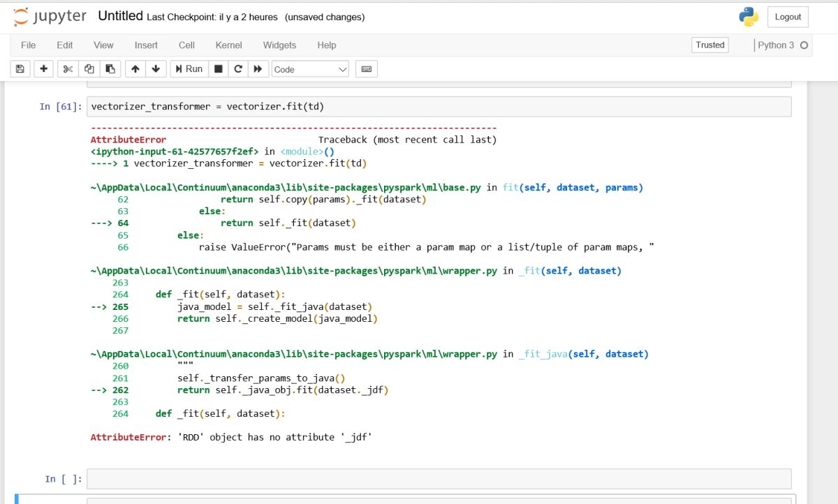The height and width of the screenshot is (504, 838).
Task: Click the 'java_model = self._fit_java(dataset)' line
Action: coord(274,306)
